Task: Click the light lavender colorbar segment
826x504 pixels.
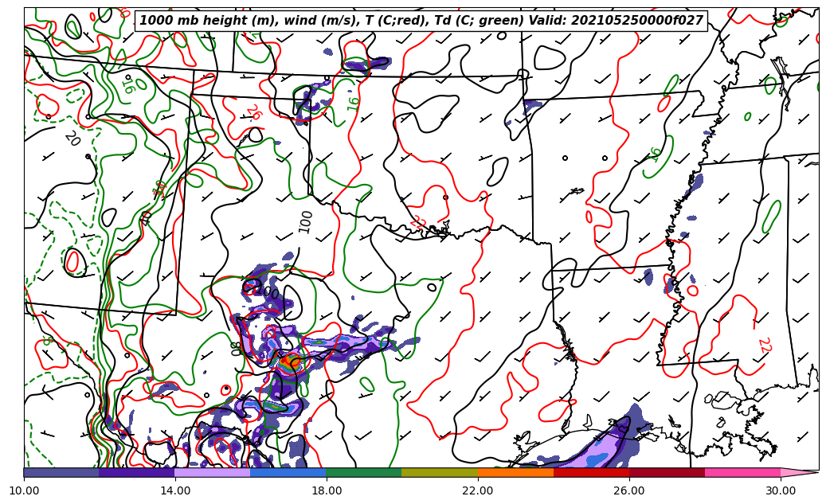Action: (213, 472)
